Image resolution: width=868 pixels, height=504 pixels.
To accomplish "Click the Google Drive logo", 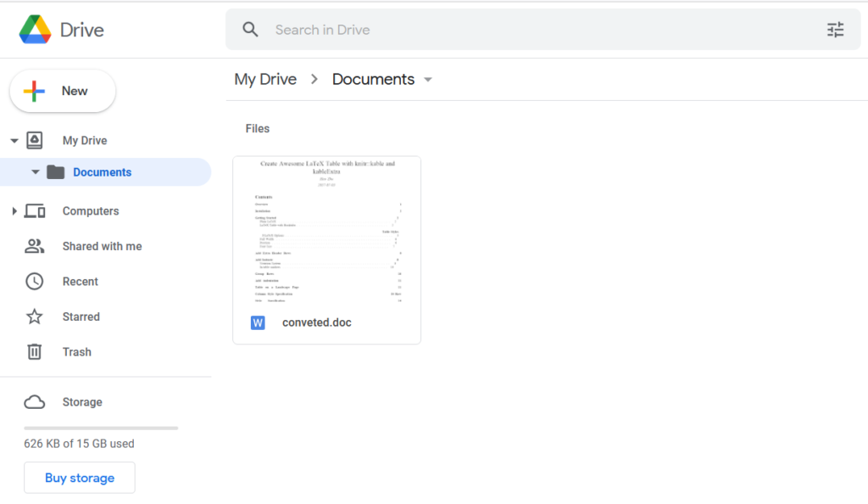I will pyautogui.click(x=35, y=30).
